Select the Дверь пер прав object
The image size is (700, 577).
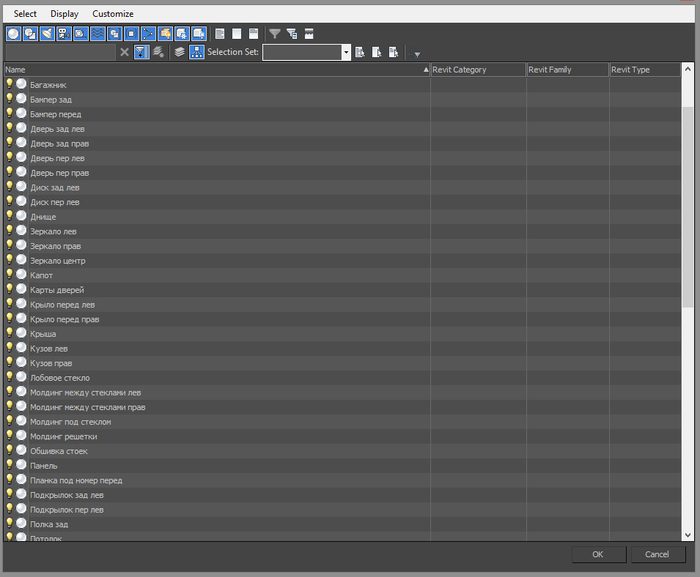(x=59, y=173)
